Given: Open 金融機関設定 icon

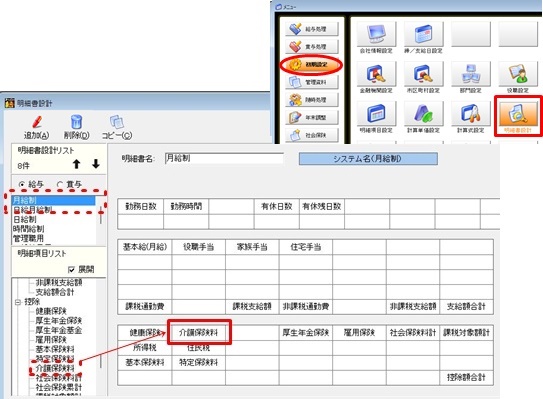Looking at the screenshot, I should 376,74.
